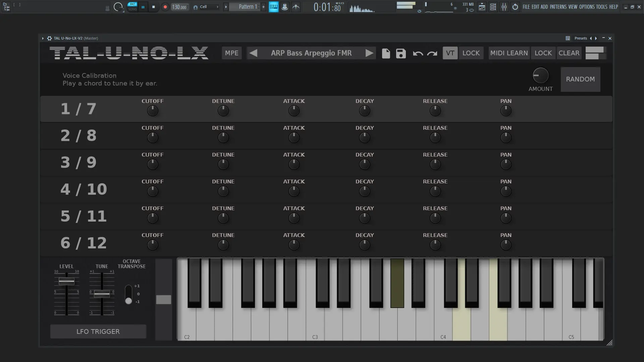Open the Cell snap dropdown
Image resolution: width=644 pixels, height=362 pixels.
(209, 7)
